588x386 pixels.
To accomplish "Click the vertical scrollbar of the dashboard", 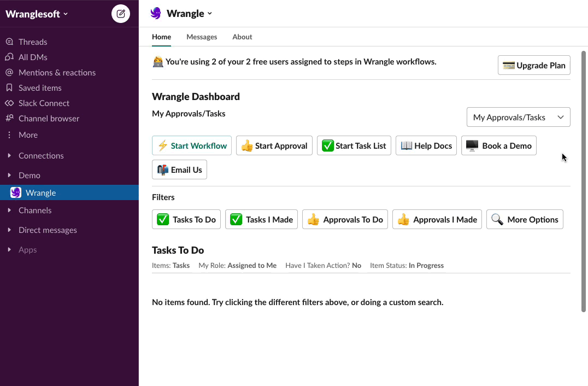I will (583, 182).
